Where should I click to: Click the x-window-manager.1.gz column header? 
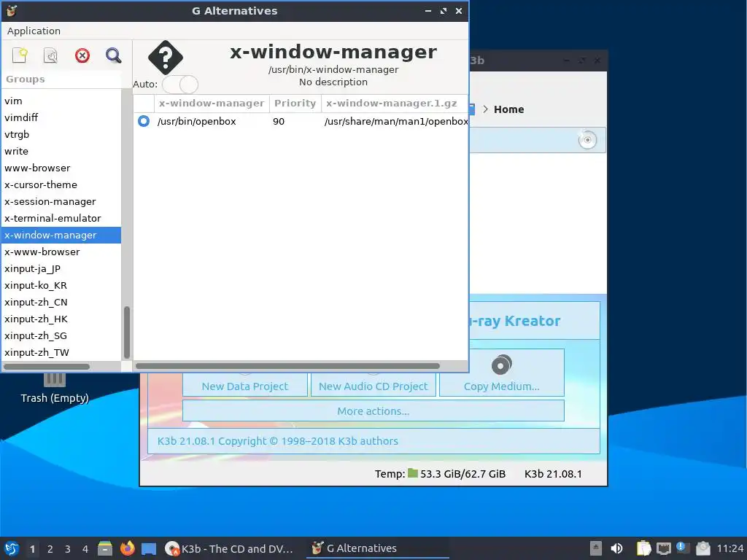click(x=392, y=104)
